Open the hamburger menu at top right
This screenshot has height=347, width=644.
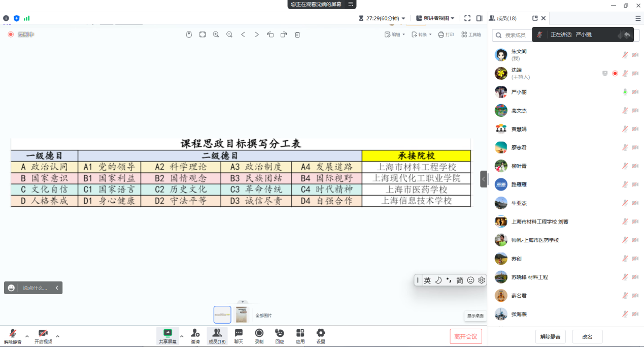click(x=638, y=18)
